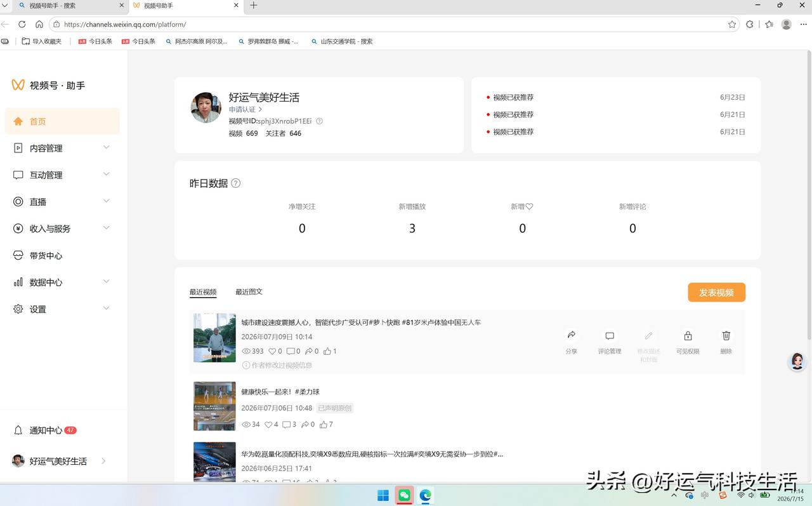Expand the 直播 section chevron

click(107, 201)
